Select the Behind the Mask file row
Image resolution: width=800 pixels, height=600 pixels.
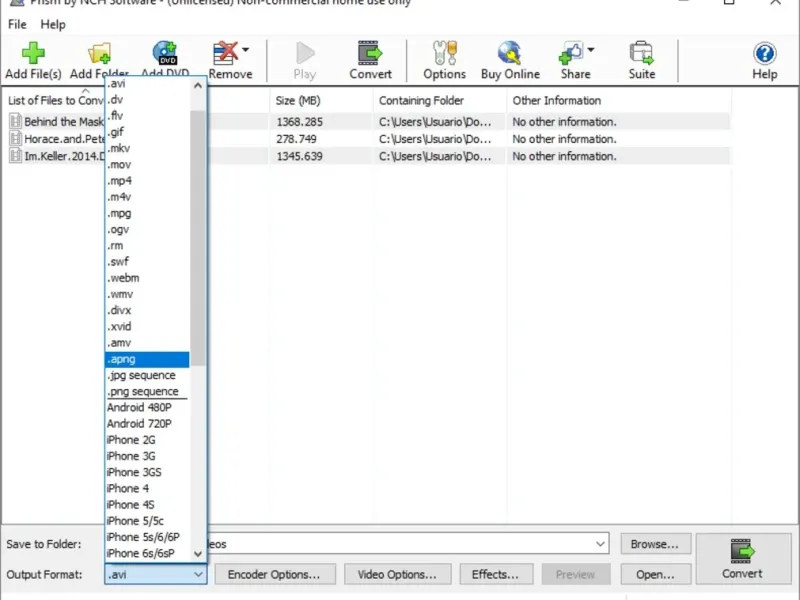coord(368,121)
